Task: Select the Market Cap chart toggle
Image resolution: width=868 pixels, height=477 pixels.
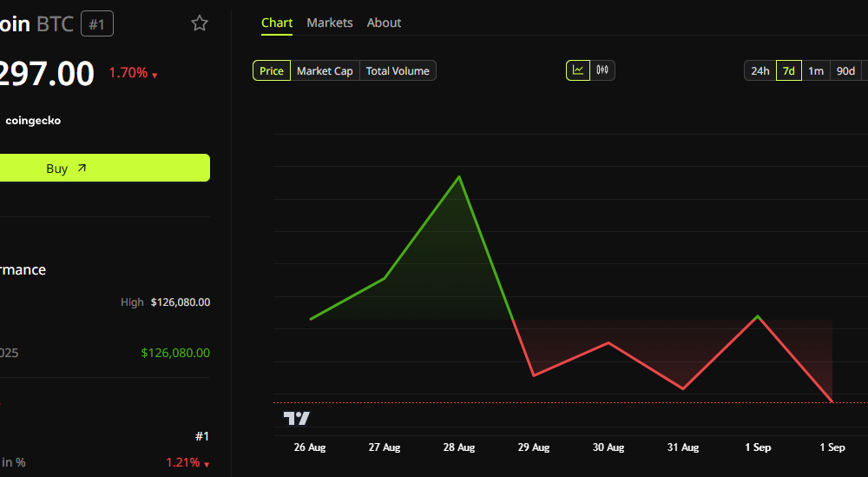Action: (325, 71)
